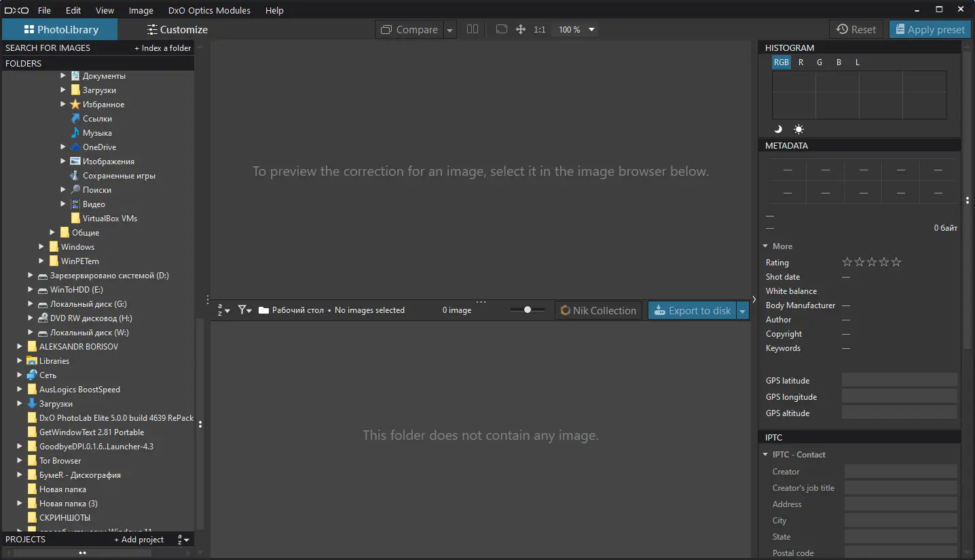Click Export to disk button

(x=693, y=310)
